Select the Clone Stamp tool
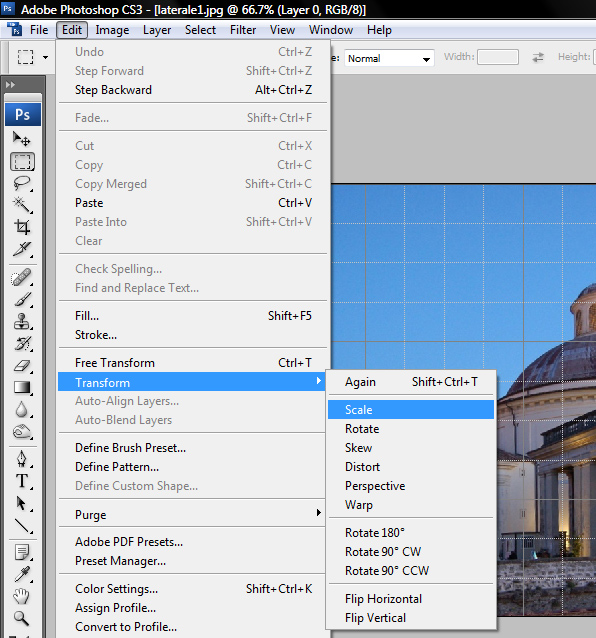Viewport: 596px width, 638px height. click(22, 321)
